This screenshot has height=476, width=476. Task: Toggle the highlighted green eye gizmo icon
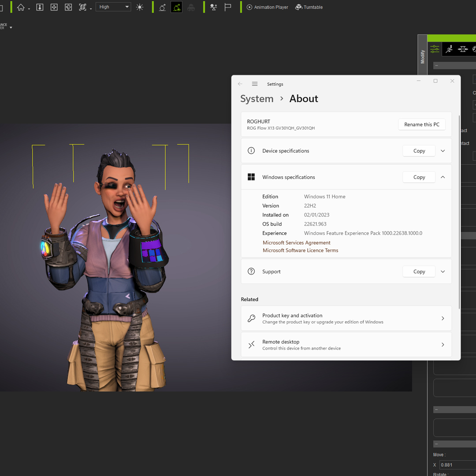click(x=176, y=7)
